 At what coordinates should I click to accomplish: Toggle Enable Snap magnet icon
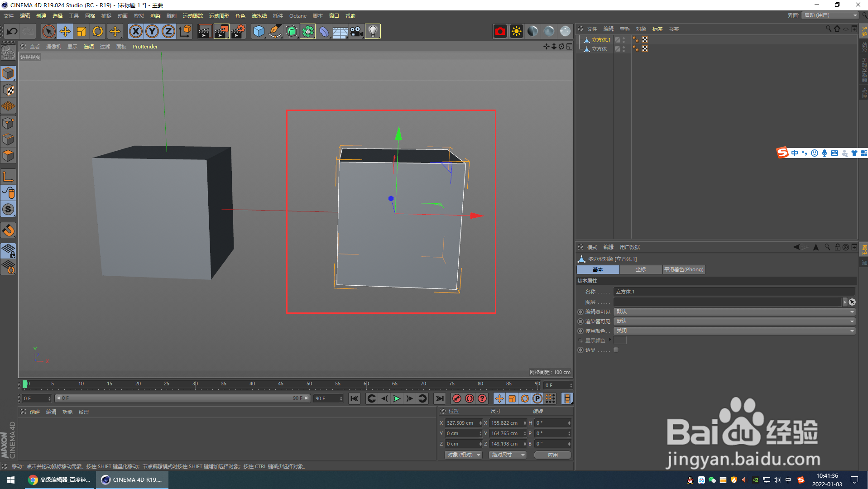point(8,230)
